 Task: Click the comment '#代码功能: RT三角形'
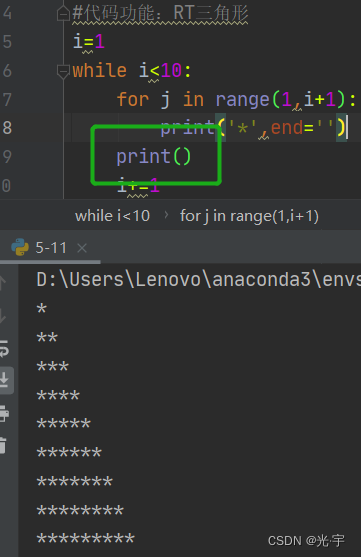coord(160,14)
